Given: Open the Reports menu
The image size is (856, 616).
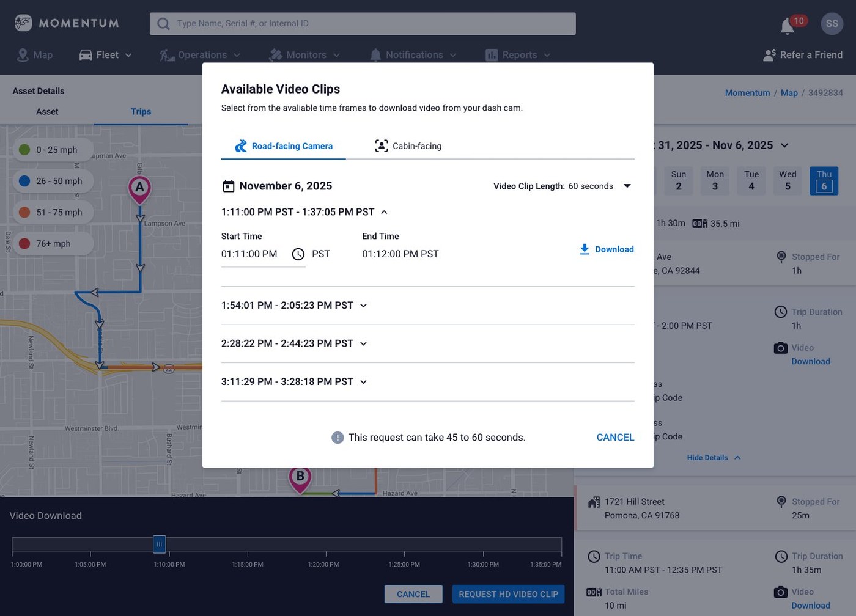Looking at the screenshot, I should coord(518,54).
